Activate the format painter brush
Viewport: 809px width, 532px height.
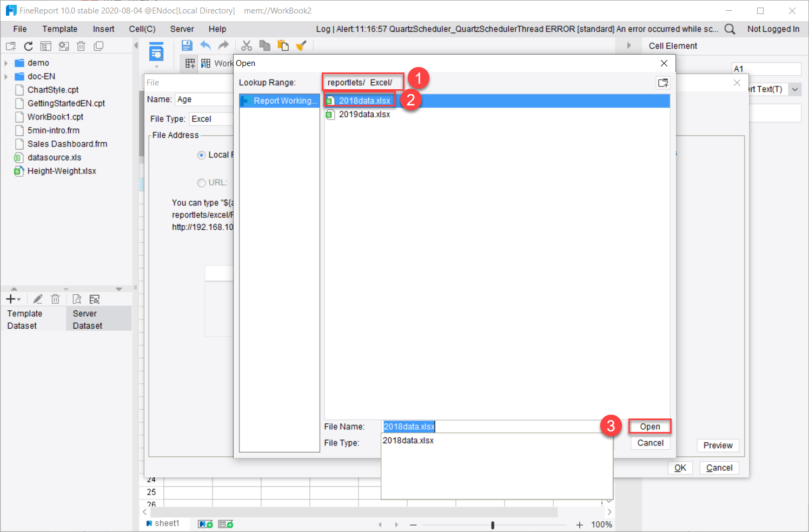(x=301, y=45)
